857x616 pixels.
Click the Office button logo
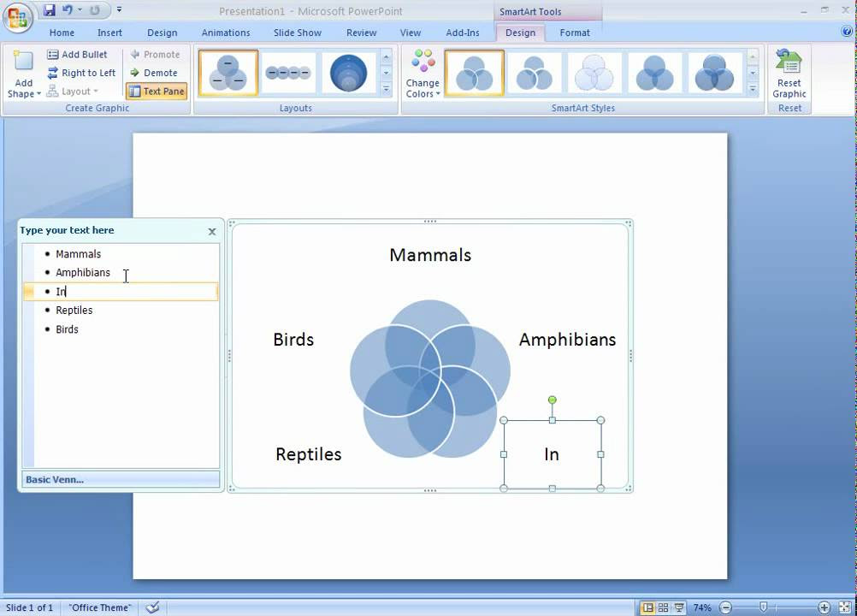(17, 17)
